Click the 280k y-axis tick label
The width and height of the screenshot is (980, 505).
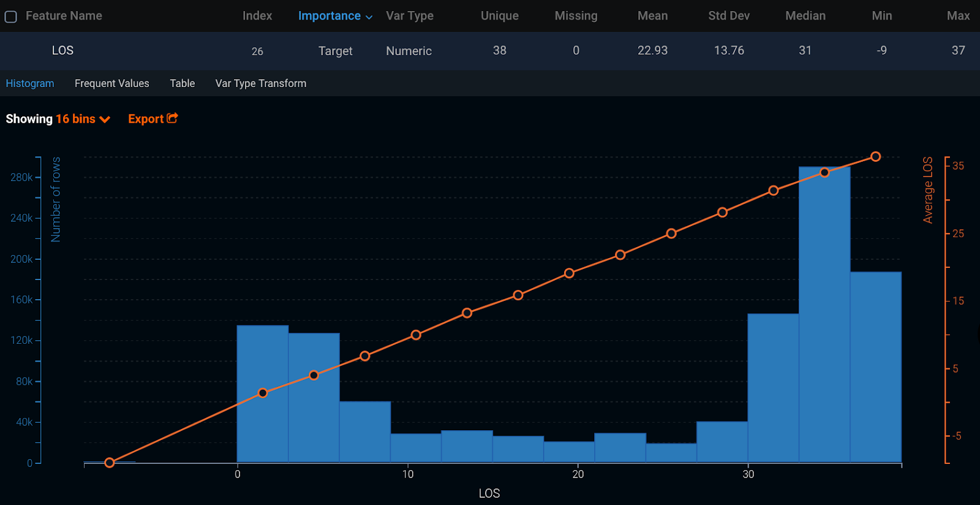(x=21, y=177)
